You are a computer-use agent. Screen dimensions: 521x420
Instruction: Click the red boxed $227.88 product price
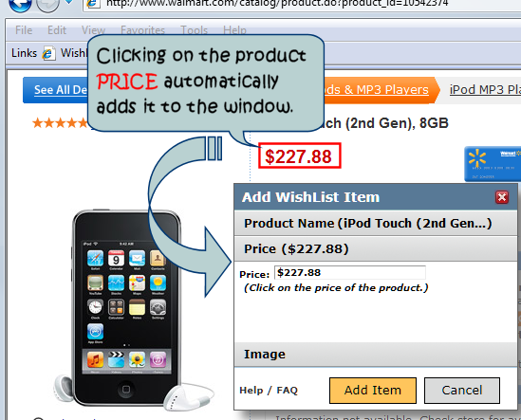click(299, 156)
